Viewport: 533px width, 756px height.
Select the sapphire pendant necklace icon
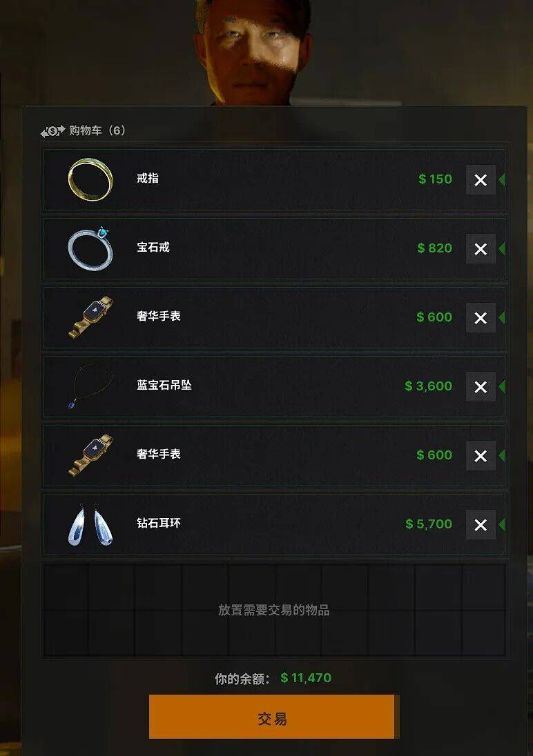(x=90, y=386)
